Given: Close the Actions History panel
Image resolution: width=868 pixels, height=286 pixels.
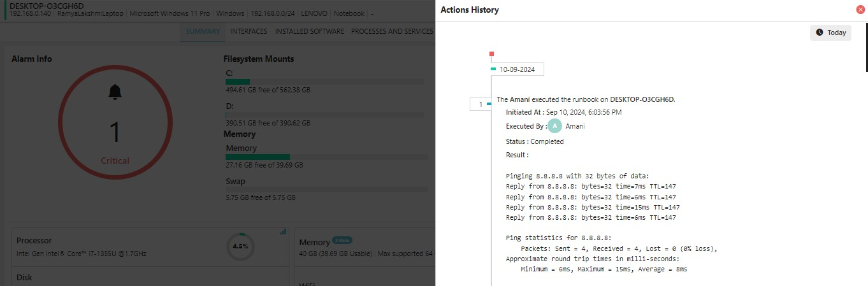Looking at the screenshot, I should click(860, 10).
